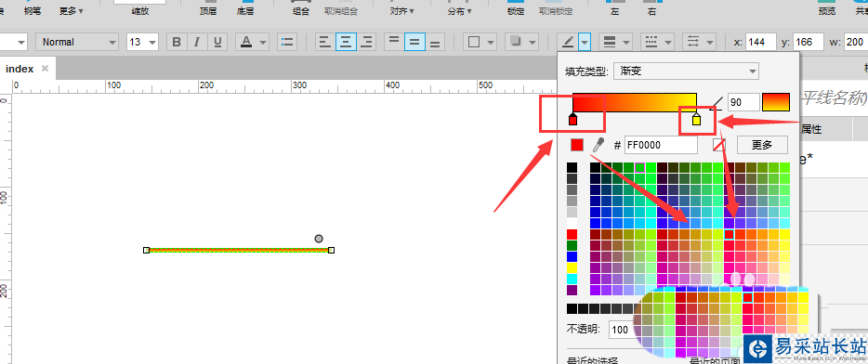Set text align right
The image size is (868, 364).
pos(366,42)
